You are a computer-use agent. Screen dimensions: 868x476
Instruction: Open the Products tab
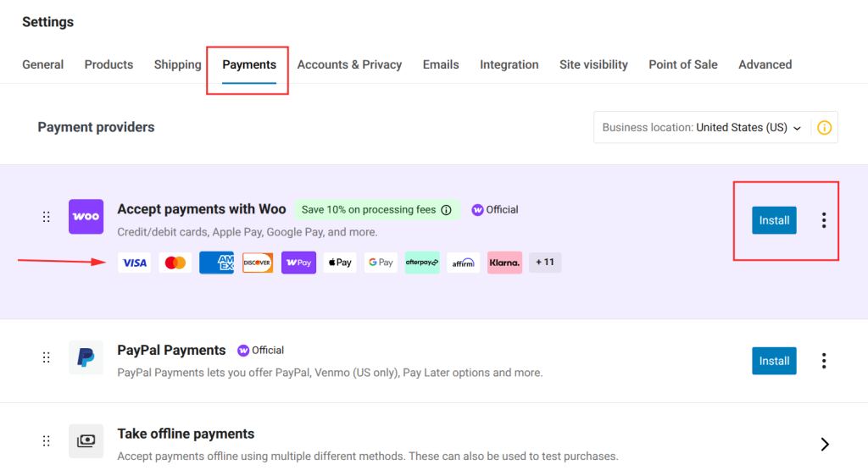[x=108, y=64]
